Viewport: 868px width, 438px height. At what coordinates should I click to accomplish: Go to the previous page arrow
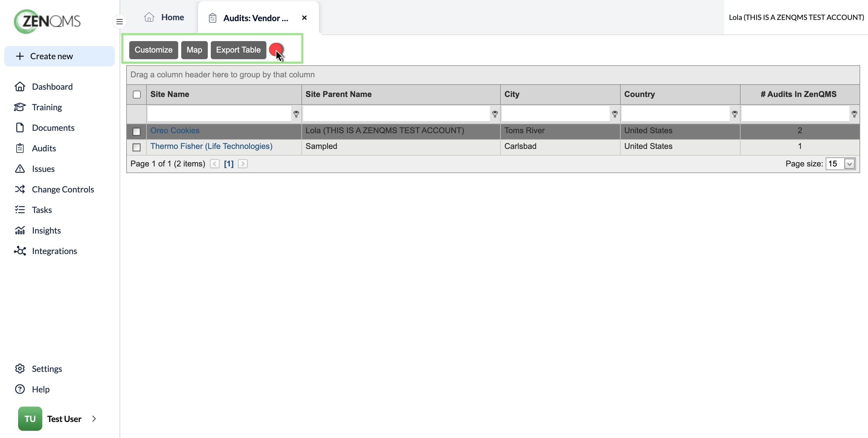(215, 164)
